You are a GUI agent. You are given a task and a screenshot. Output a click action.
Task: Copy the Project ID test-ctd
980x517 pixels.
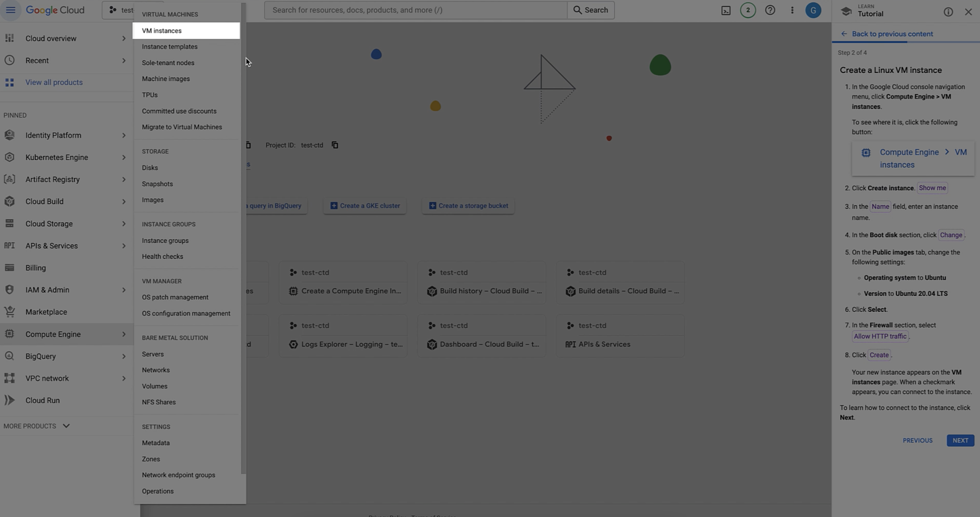click(335, 145)
